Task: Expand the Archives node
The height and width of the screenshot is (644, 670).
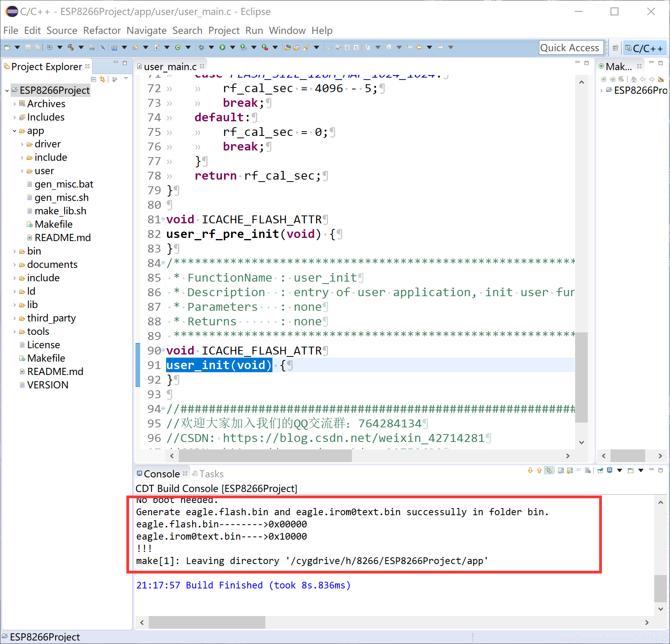Action: pyautogui.click(x=15, y=104)
